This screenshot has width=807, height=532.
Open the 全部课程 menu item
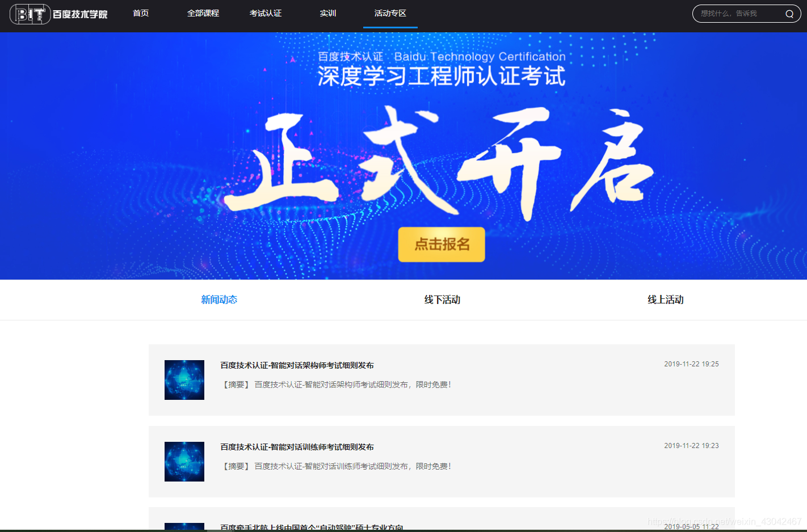pyautogui.click(x=203, y=13)
